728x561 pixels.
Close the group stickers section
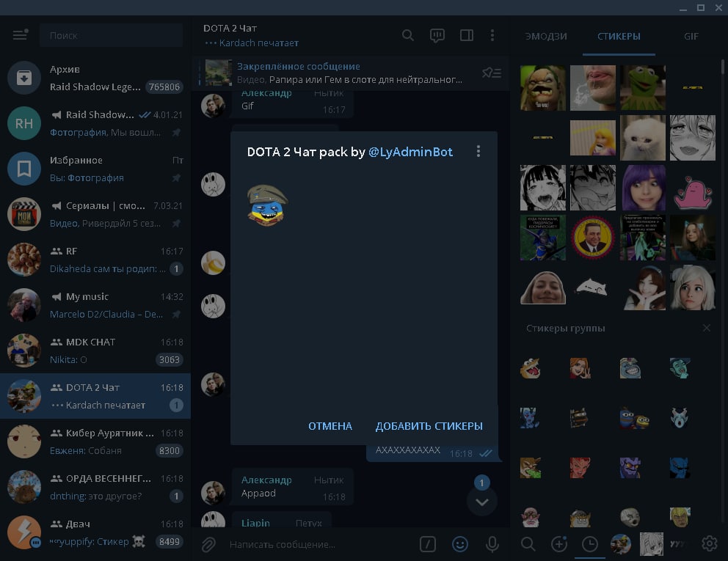706,328
